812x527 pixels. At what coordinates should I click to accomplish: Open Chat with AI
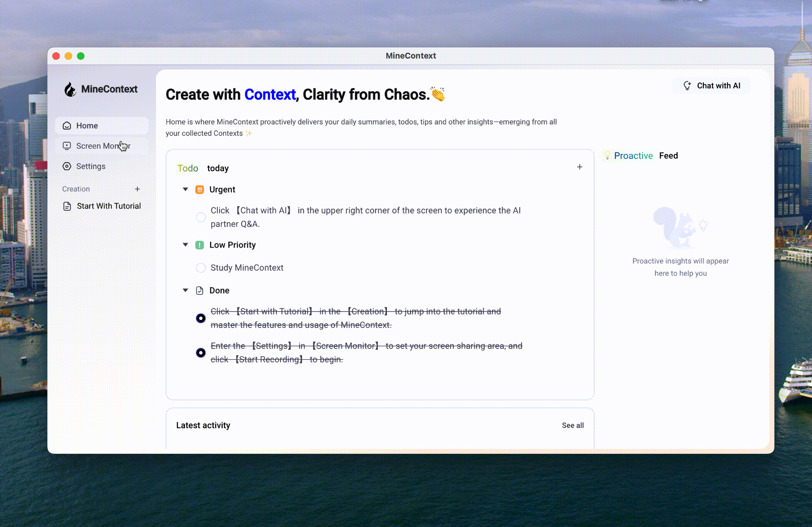(x=712, y=86)
